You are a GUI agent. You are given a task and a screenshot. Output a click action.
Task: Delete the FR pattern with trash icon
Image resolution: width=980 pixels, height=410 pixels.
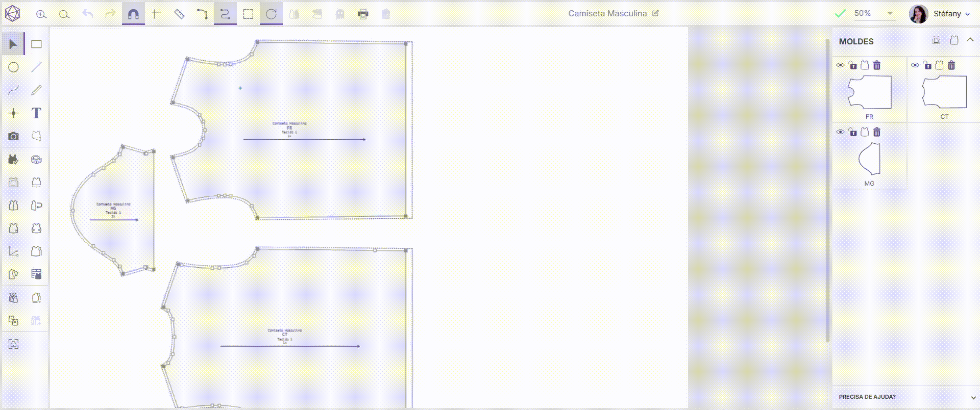(877, 65)
